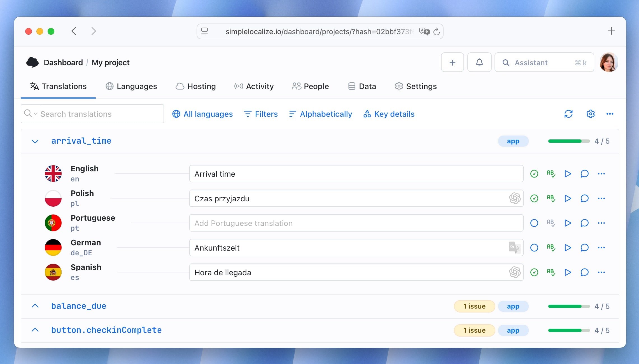639x364 pixels.
Task: Open comments bubble for German translation
Action: pos(584,248)
